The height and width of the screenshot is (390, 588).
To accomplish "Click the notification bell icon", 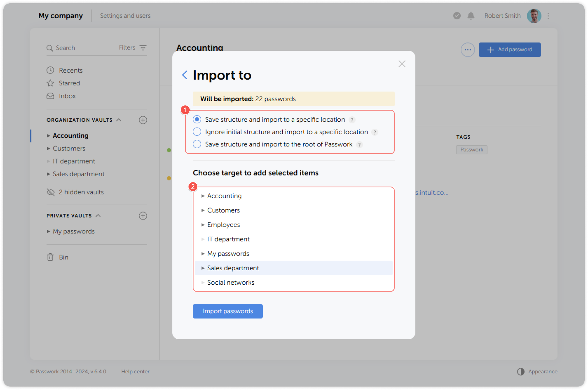I will point(471,16).
